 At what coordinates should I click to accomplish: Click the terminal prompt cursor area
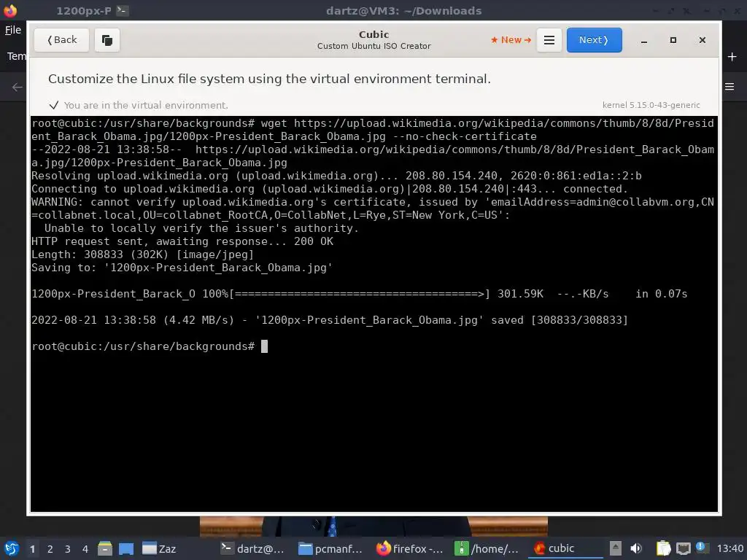click(x=264, y=346)
